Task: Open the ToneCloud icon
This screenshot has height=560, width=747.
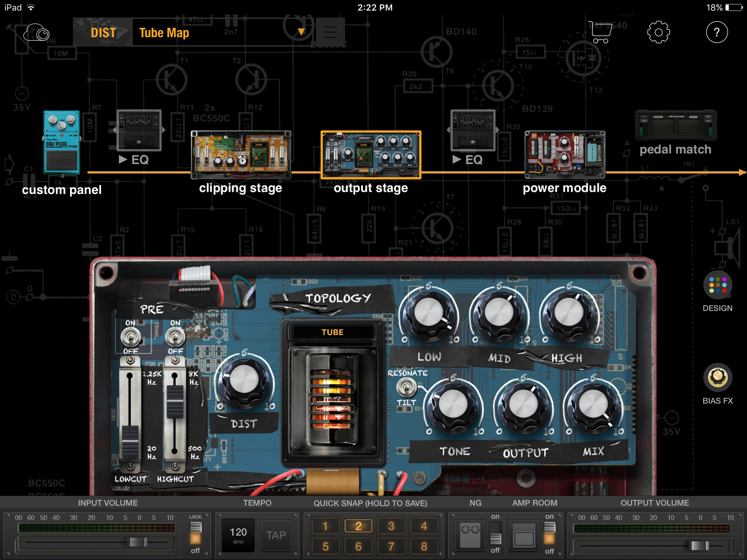Action: click(x=36, y=33)
